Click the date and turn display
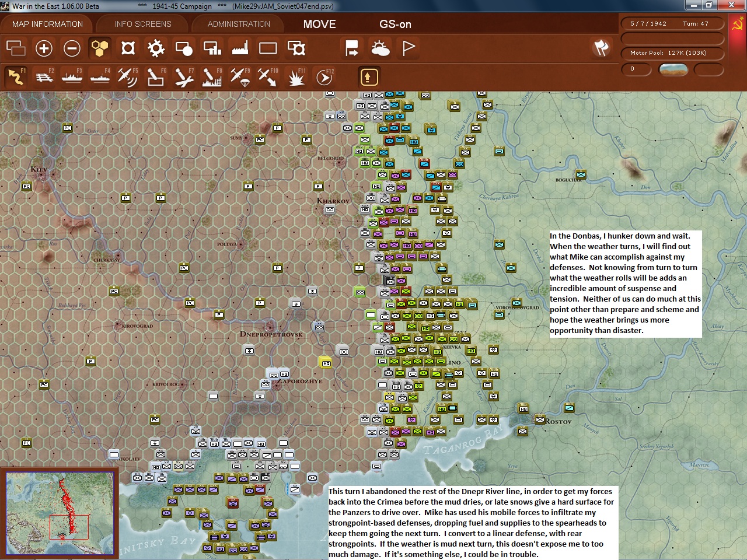 pos(672,24)
